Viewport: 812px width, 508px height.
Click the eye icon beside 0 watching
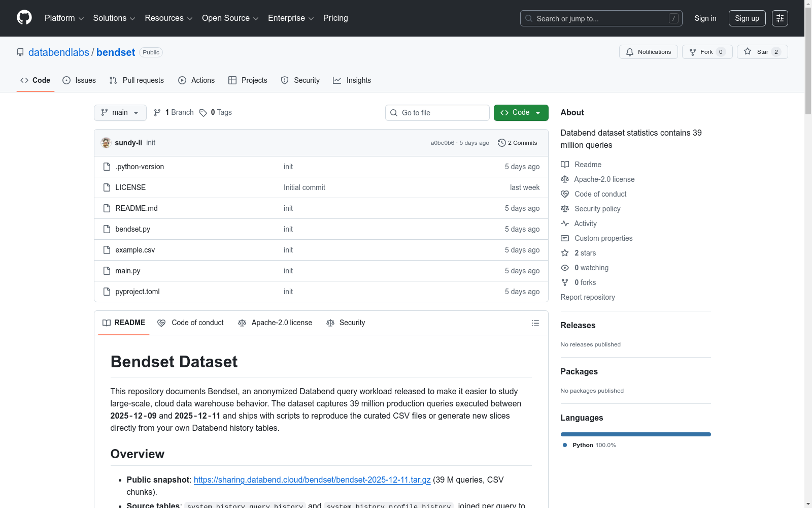565,268
